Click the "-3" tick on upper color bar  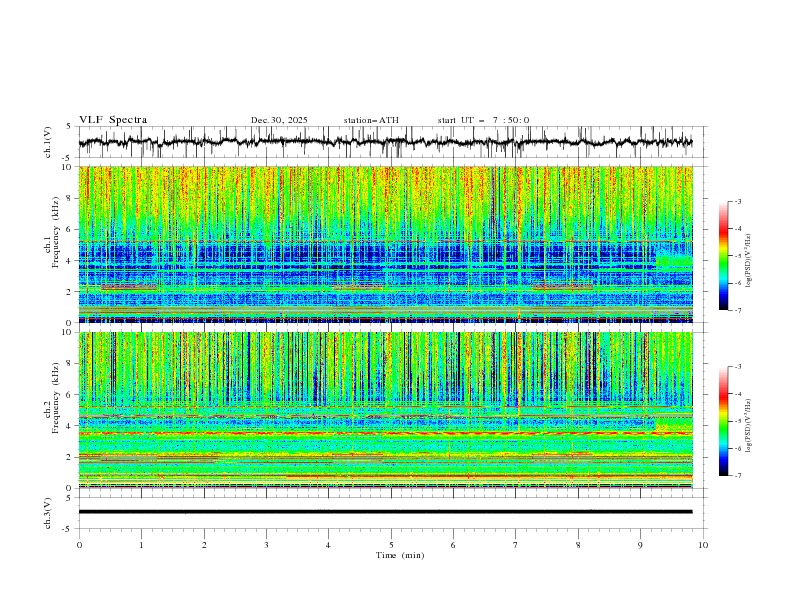point(738,201)
